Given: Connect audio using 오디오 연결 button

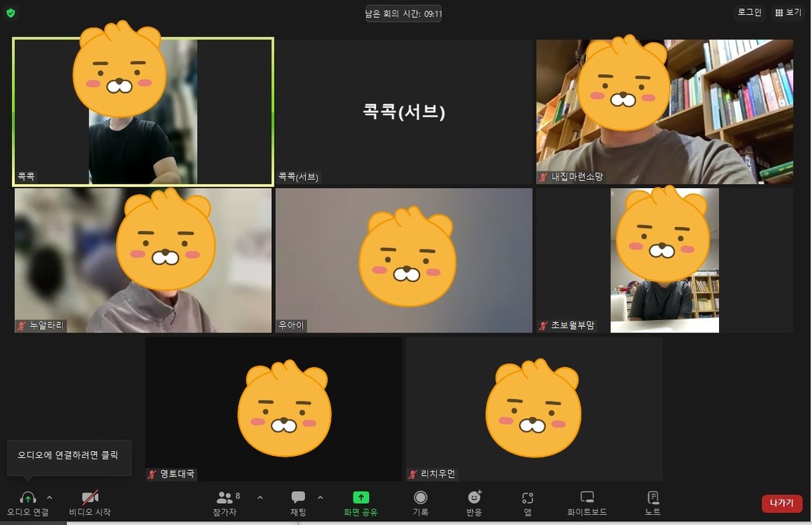Looking at the screenshot, I should point(28,502).
